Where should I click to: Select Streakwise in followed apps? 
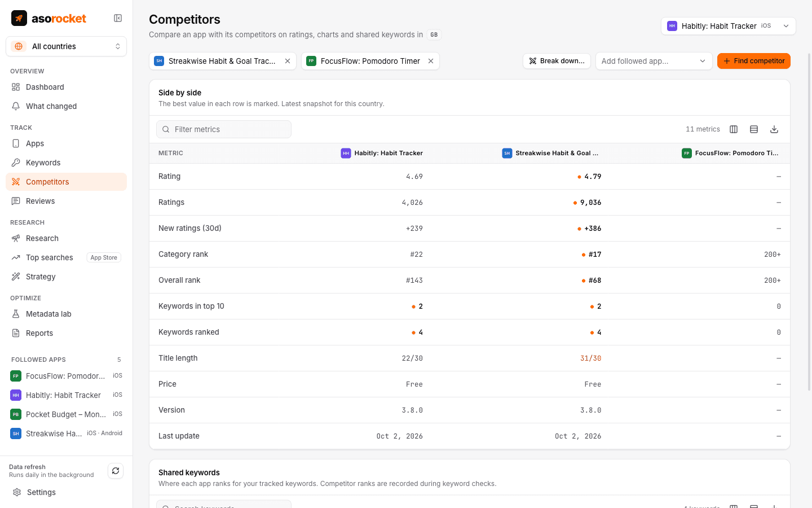click(66, 433)
